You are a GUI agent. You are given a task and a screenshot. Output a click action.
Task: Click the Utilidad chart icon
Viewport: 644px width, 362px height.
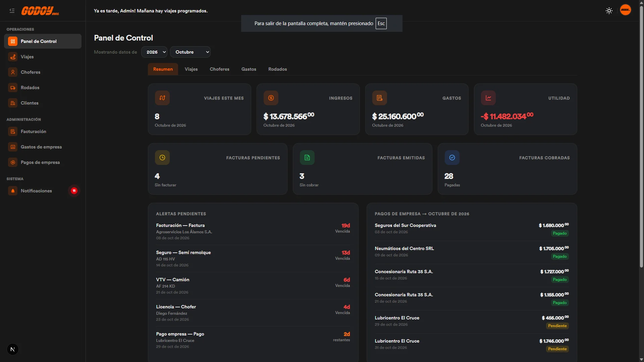488,98
